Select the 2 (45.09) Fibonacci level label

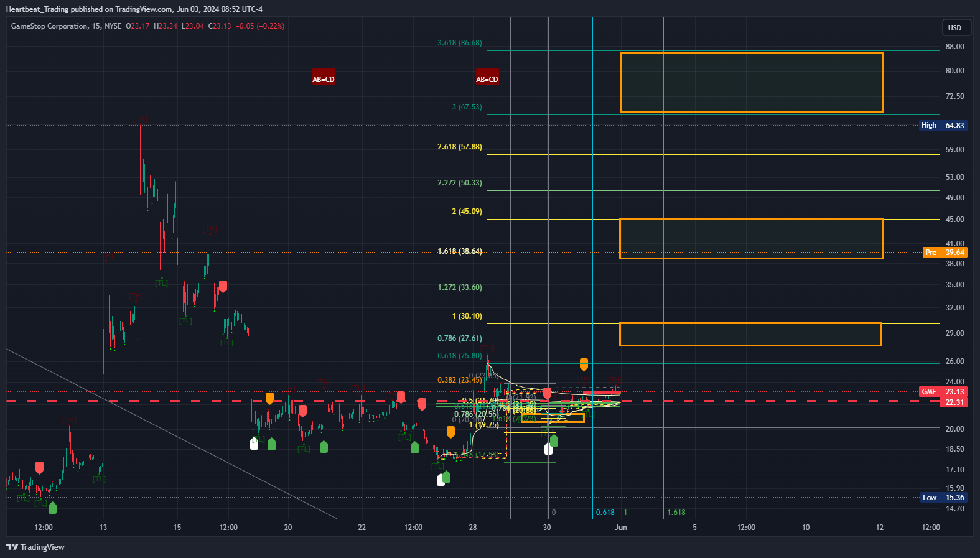[x=467, y=212]
